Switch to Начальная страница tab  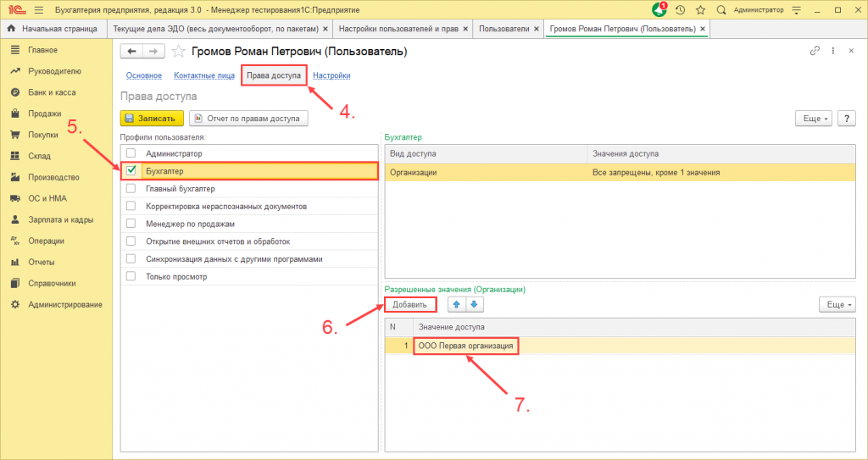coord(54,29)
